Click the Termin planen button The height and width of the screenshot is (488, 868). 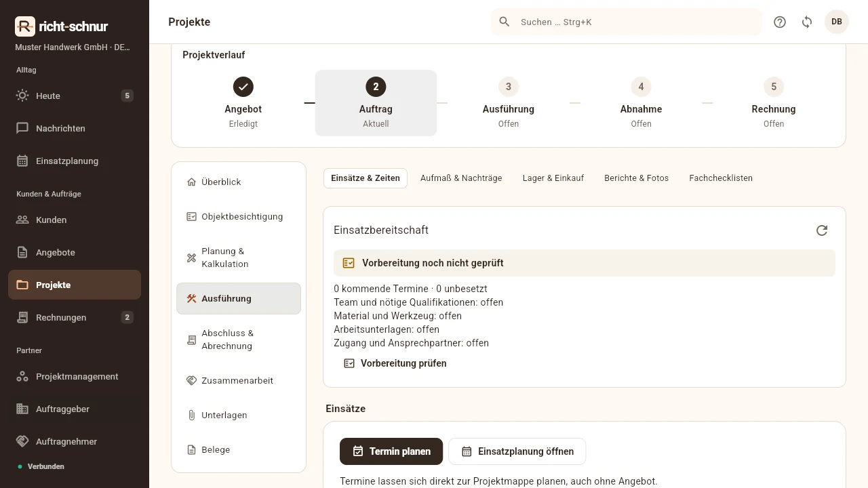(x=391, y=451)
